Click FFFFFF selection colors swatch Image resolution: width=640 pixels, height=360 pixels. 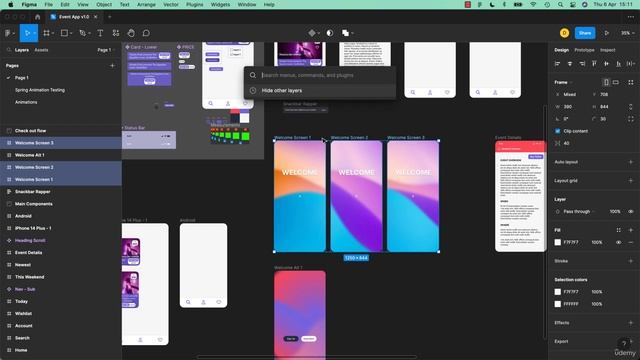(558, 304)
